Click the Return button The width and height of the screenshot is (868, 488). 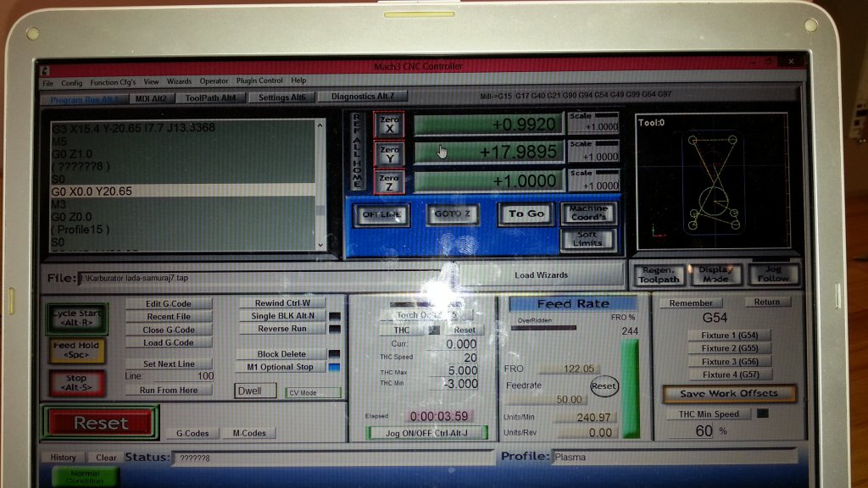pos(766,302)
